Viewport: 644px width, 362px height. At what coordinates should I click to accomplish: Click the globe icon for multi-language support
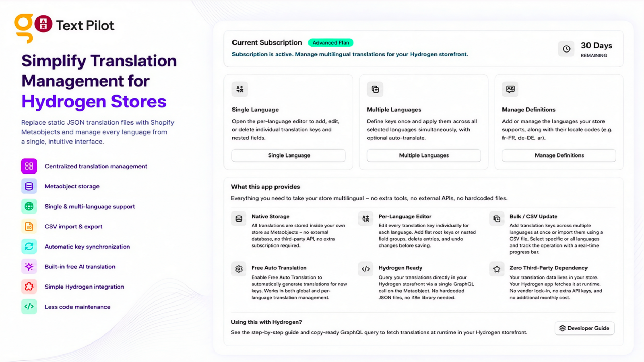[x=29, y=206]
